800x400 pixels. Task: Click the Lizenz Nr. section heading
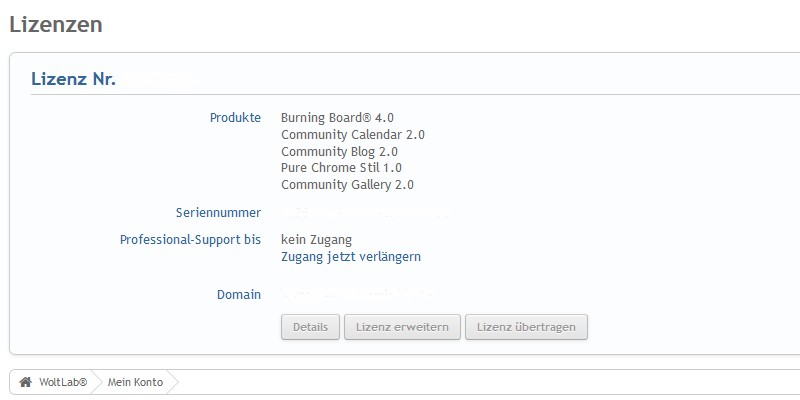tap(74, 79)
